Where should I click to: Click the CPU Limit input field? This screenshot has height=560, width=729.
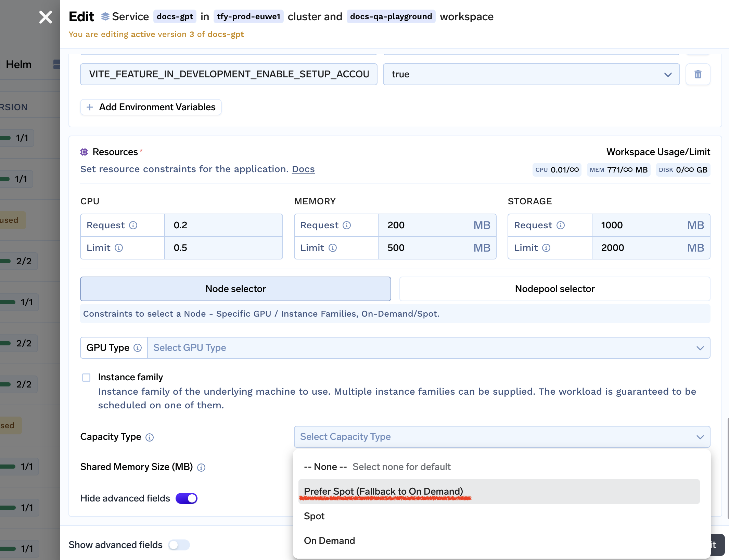tap(223, 248)
